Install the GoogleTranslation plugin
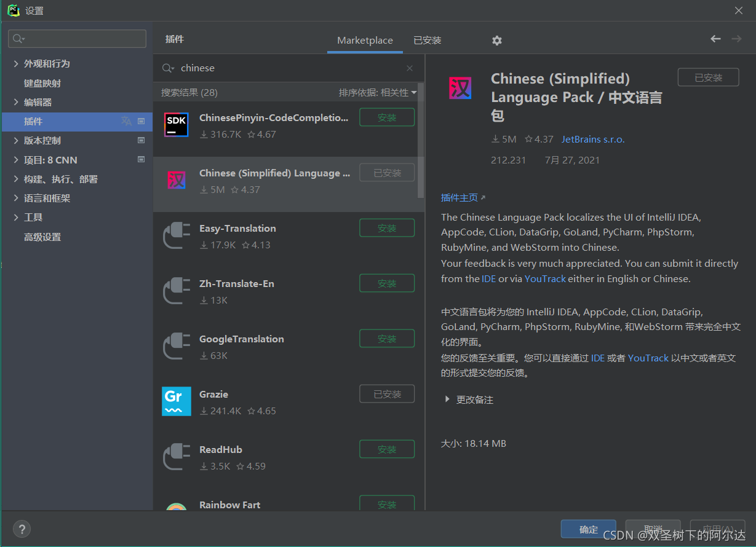This screenshot has height=547, width=756. 387,339
